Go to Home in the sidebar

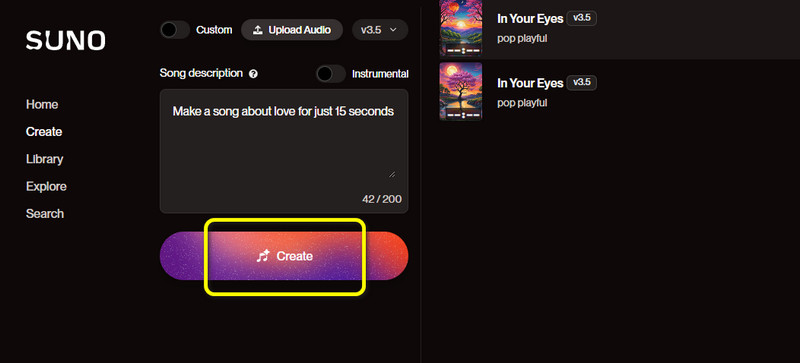[42, 104]
